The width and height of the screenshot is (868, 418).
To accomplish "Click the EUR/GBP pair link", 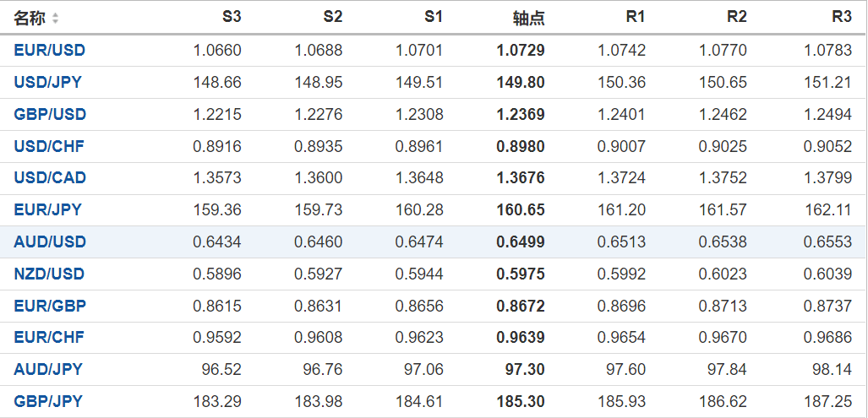I will pos(50,306).
